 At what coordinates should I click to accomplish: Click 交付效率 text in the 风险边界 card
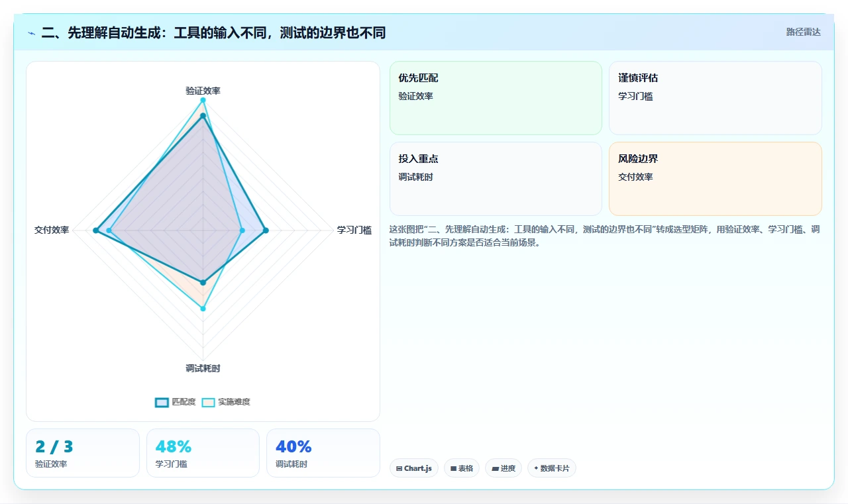[x=635, y=177]
